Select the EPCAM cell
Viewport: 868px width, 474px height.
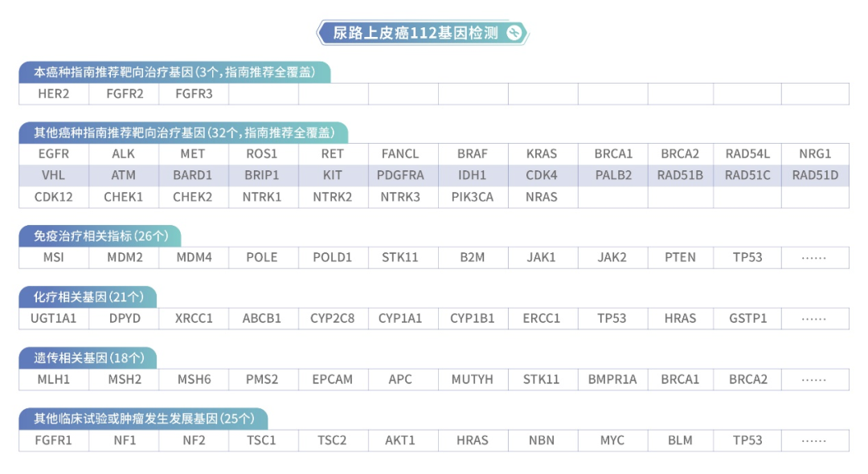(x=334, y=379)
